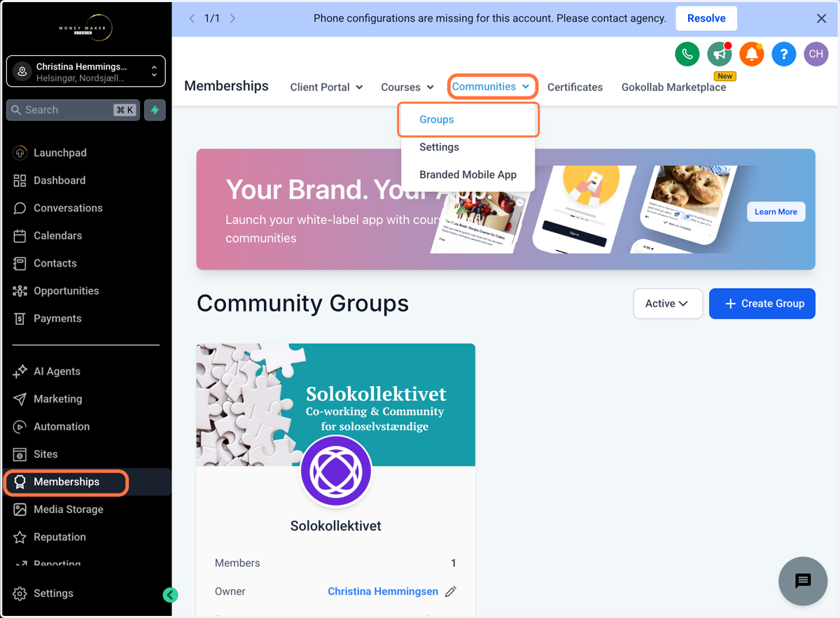
Task: Expand the Courses dropdown
Action: (407, 87)
